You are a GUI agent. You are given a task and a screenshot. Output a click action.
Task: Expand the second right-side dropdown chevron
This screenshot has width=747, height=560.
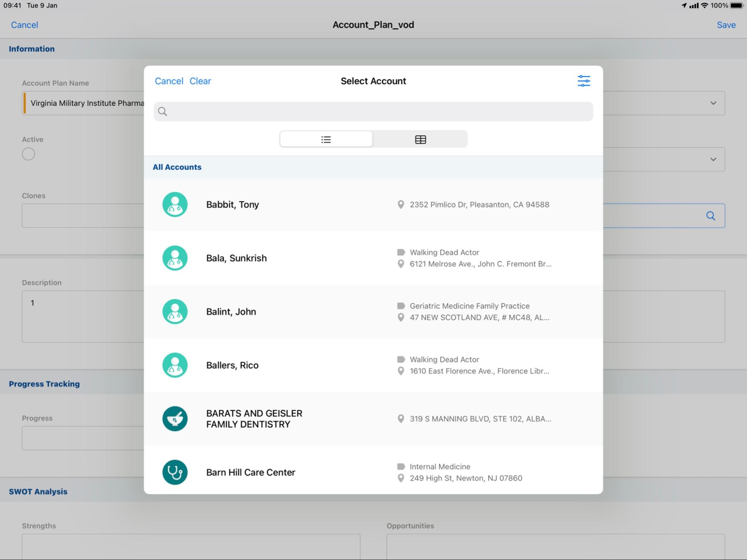[x=713, y=160]
